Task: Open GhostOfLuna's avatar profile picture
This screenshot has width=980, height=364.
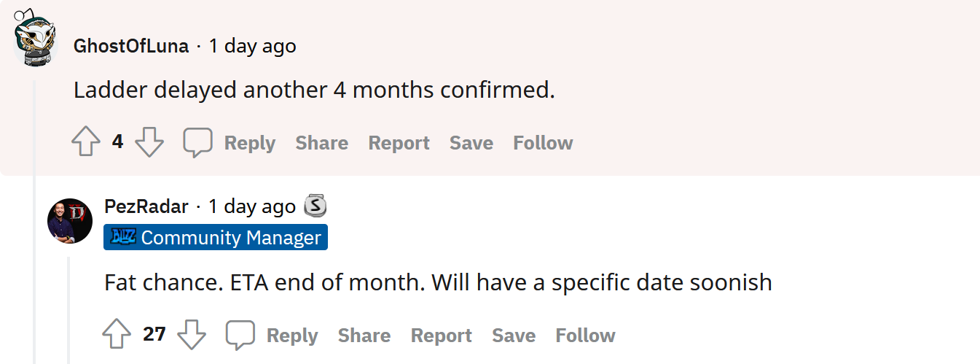Action: coord(35,41)
